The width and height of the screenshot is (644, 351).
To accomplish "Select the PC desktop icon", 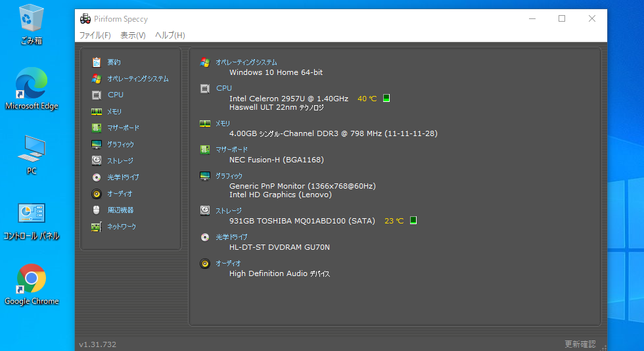I will click(x=32, y=155).
